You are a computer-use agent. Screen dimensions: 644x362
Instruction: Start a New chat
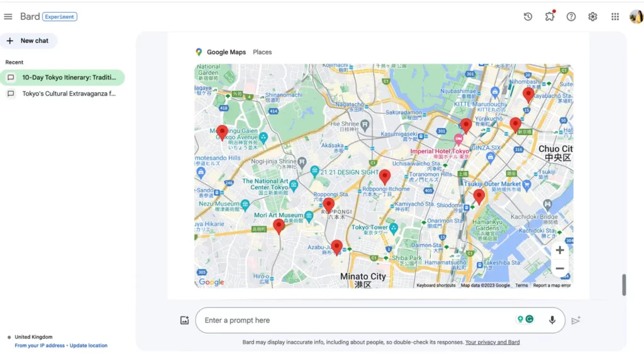28,41
